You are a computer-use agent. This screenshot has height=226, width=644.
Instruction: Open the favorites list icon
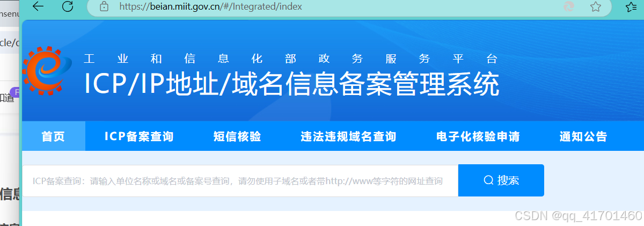631,6
